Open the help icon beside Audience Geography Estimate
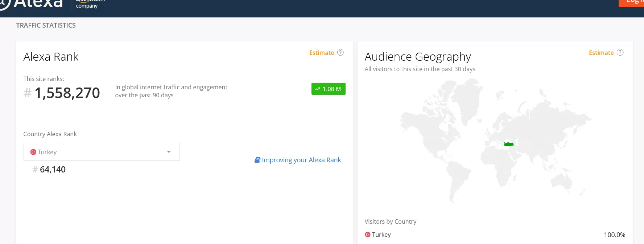644x244 pixels. (x=620, y=52)
